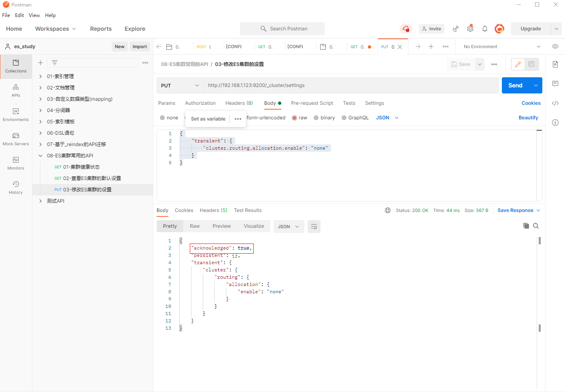Open the Collections sidebar panel

tap(16, 66)
